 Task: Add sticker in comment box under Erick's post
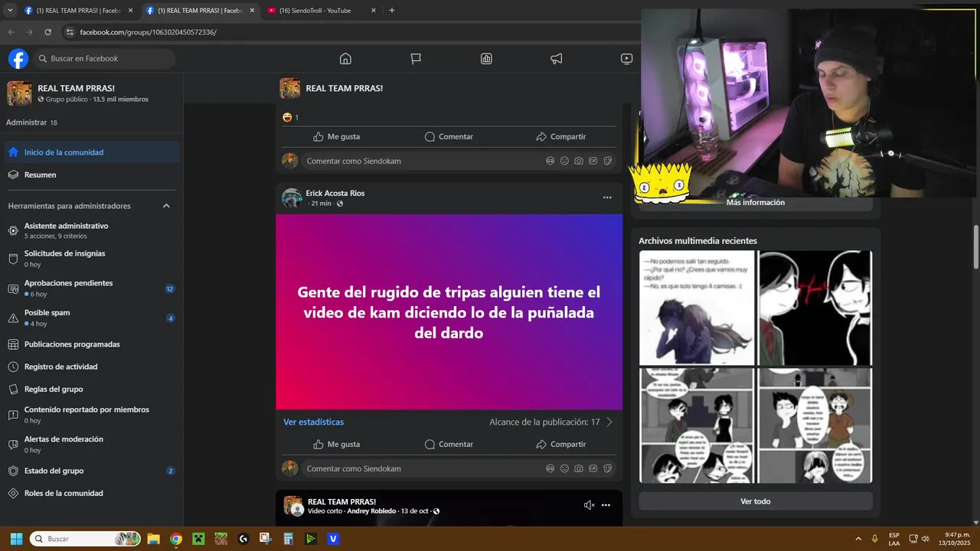click(607, 468)
